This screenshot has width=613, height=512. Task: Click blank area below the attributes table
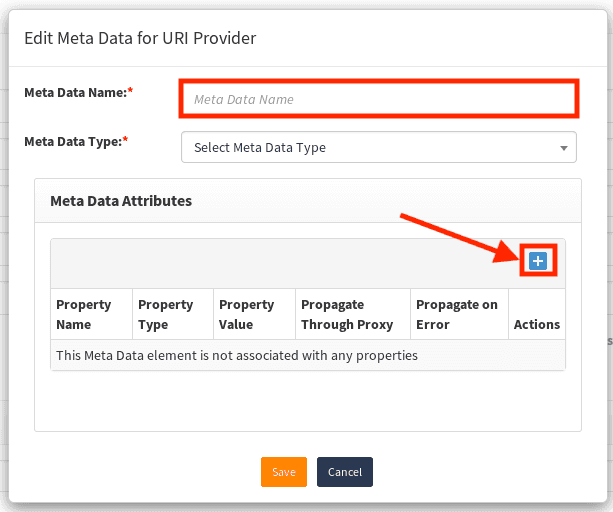point(307,400)
